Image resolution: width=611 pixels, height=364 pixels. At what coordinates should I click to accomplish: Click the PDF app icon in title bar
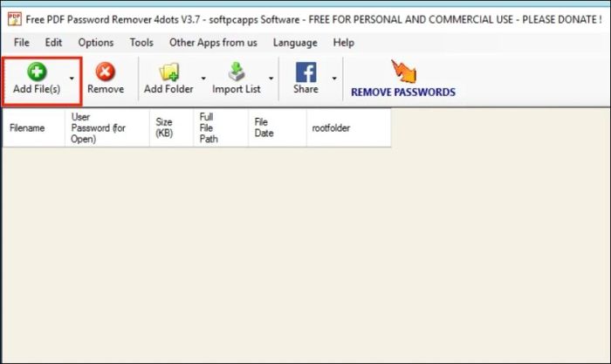(x=15, y=19)
